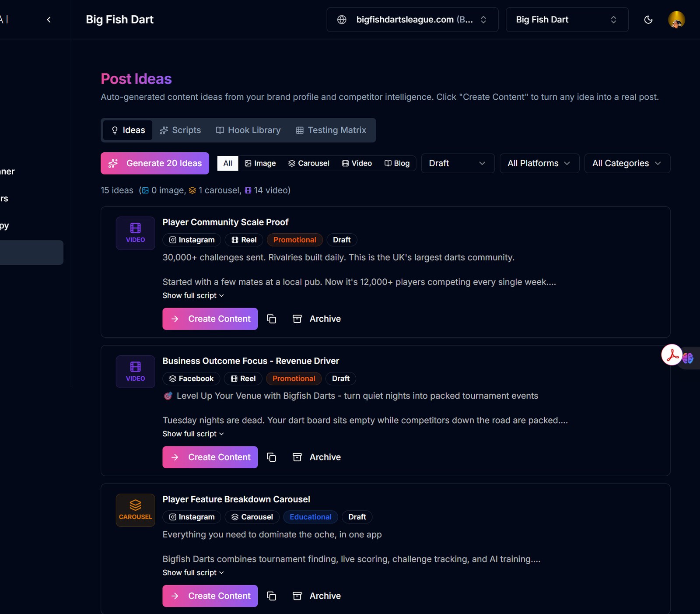
Task: Toggle dark mode with the moon icon
Action: pos(648,20)
